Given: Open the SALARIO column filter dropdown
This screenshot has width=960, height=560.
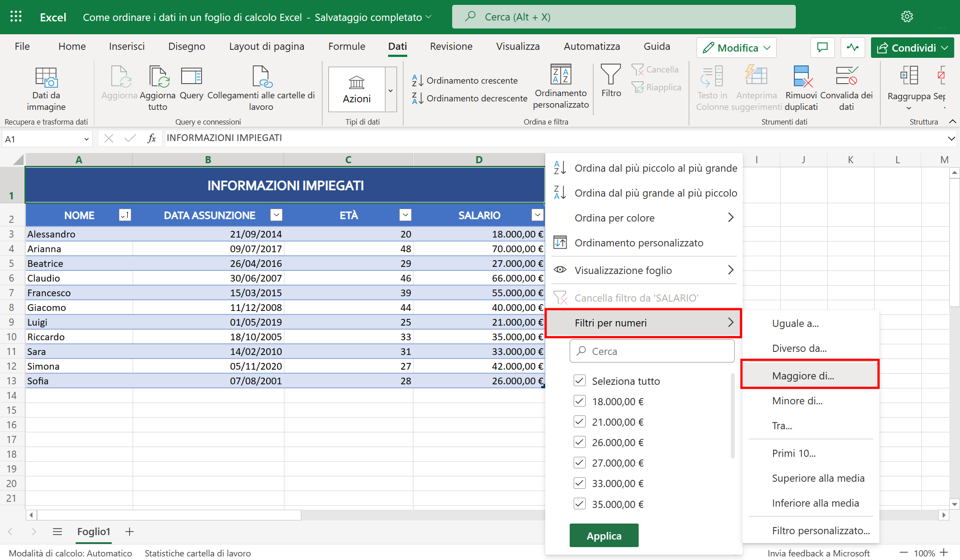Looking at the screenshot, I should coord(537,215).
